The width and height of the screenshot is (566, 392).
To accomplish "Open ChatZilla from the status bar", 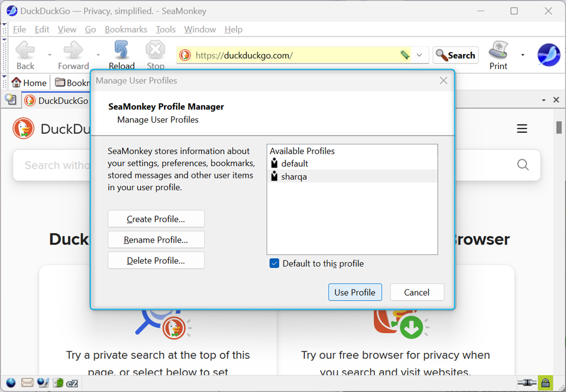I will click(x=72, y=383).
